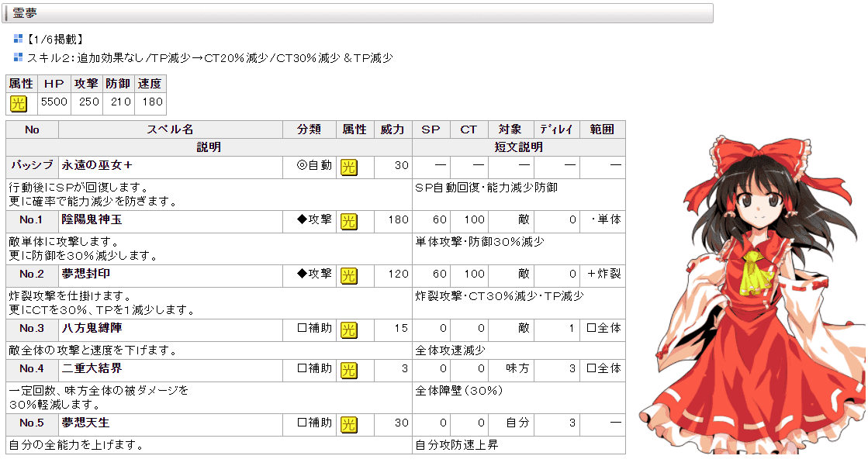Click the bullet icon beside スキル2 note

click(x=19, y=57)
